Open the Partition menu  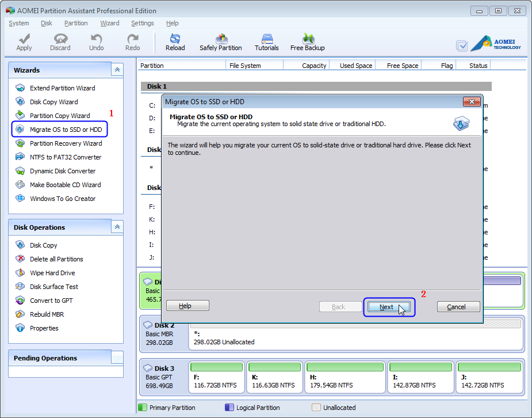pyautogui.click(x=76, y=23)
